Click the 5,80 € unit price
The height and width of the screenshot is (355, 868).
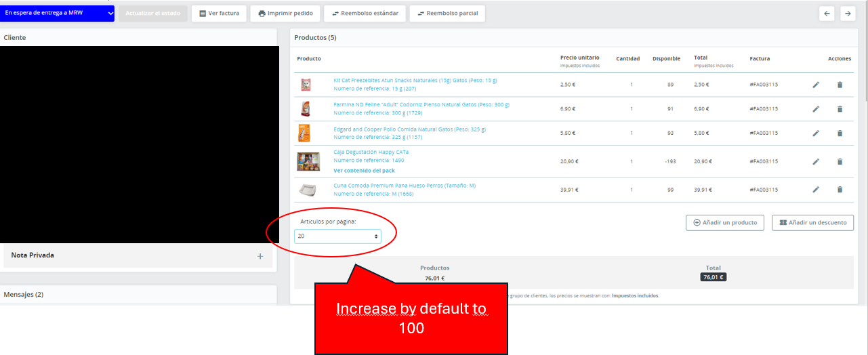click(568, 133)
